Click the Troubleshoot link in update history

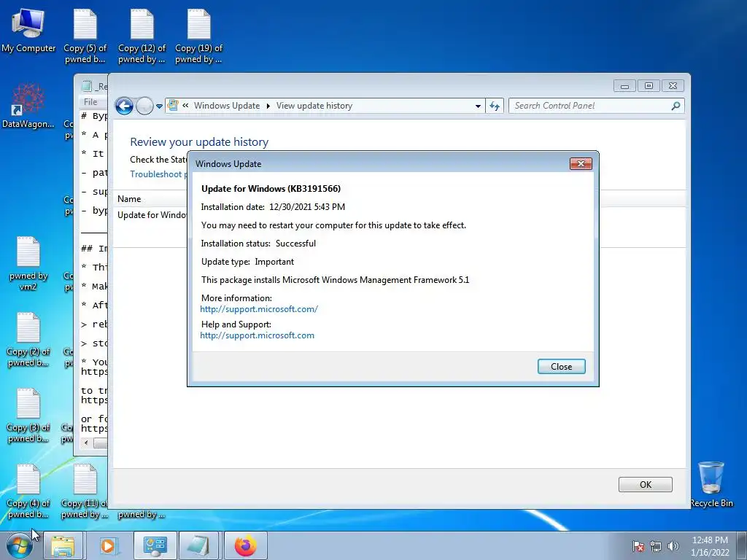158,174
